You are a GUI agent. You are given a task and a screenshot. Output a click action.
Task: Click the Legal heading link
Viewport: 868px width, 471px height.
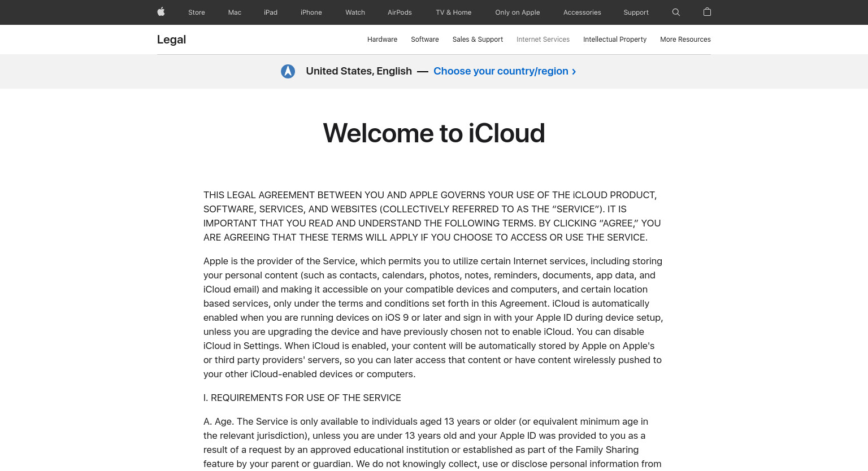(171, 40)
